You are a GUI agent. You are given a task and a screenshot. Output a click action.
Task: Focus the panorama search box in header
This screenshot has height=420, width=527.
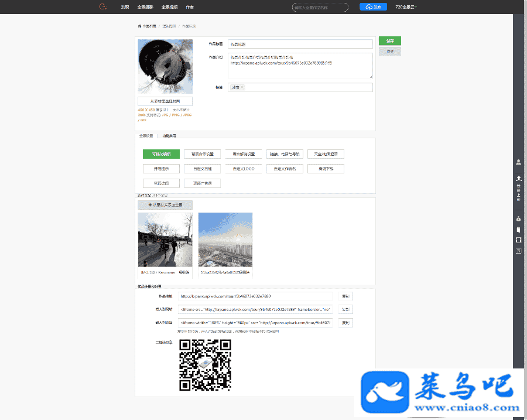click(320, 7)
